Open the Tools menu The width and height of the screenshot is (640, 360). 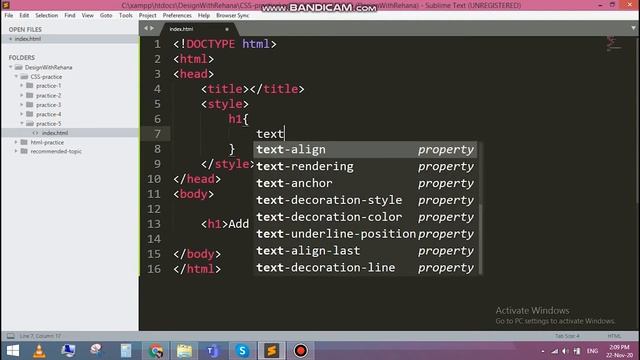(x=126, y=15)
